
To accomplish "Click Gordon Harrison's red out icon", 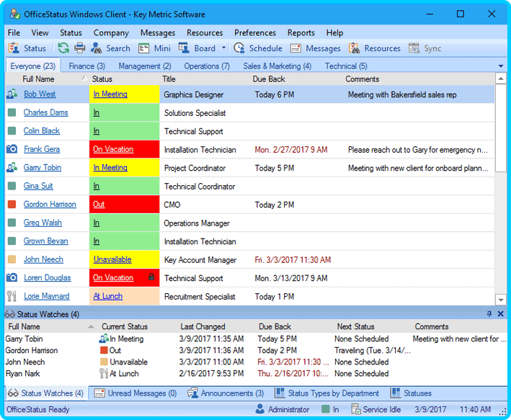I will (x=12, y=205).
